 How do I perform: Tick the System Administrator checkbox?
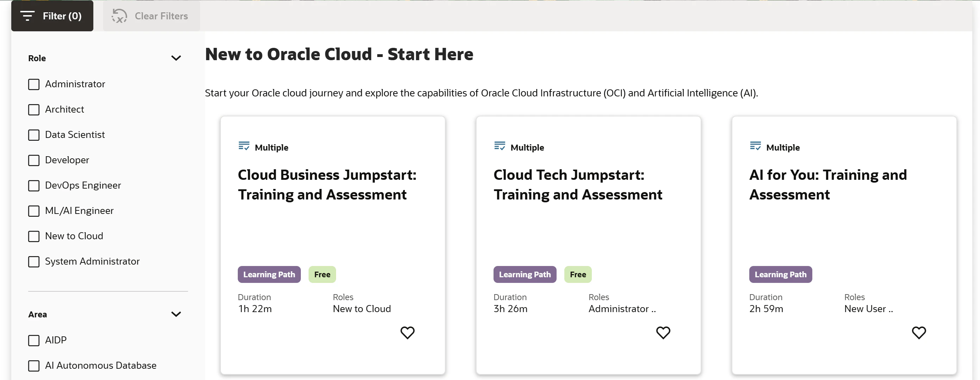(34, 262)
